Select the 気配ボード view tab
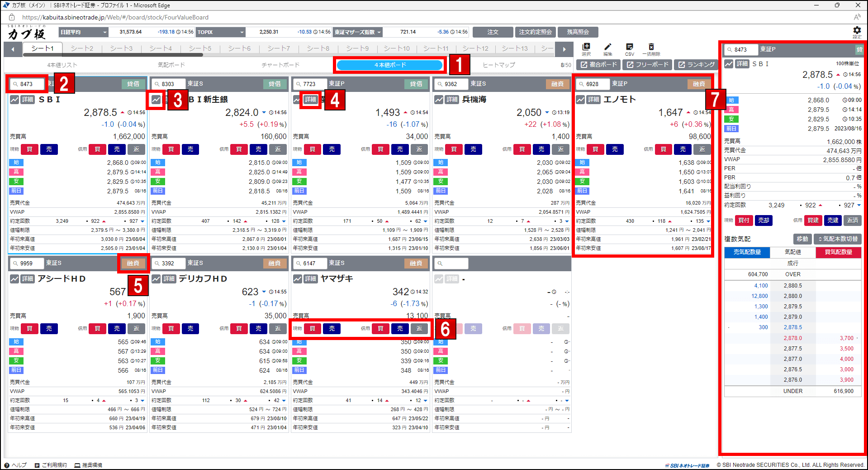Viewport: 868px width, 470px height. (x=171, y=65)
